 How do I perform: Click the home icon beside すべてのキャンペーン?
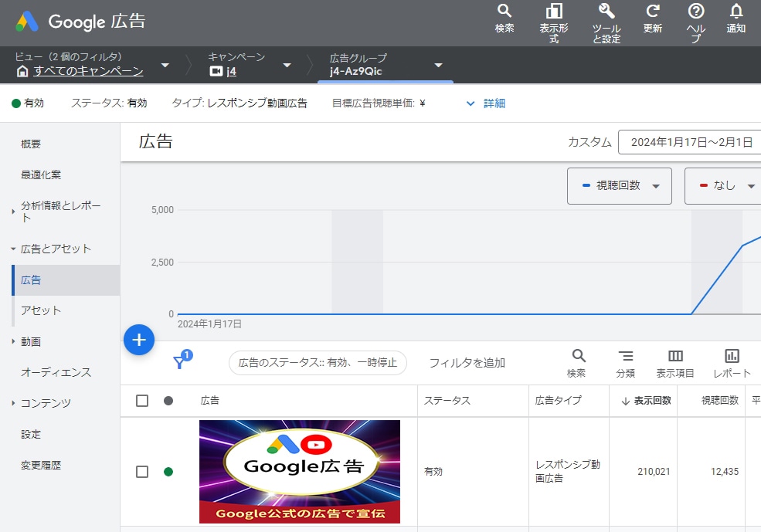22,71
